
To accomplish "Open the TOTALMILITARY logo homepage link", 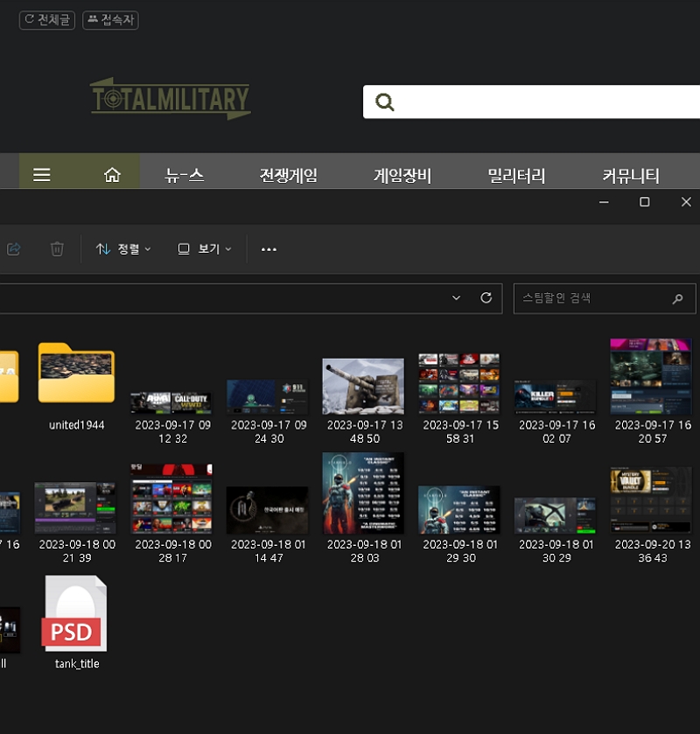I will [x=171, y=99].
